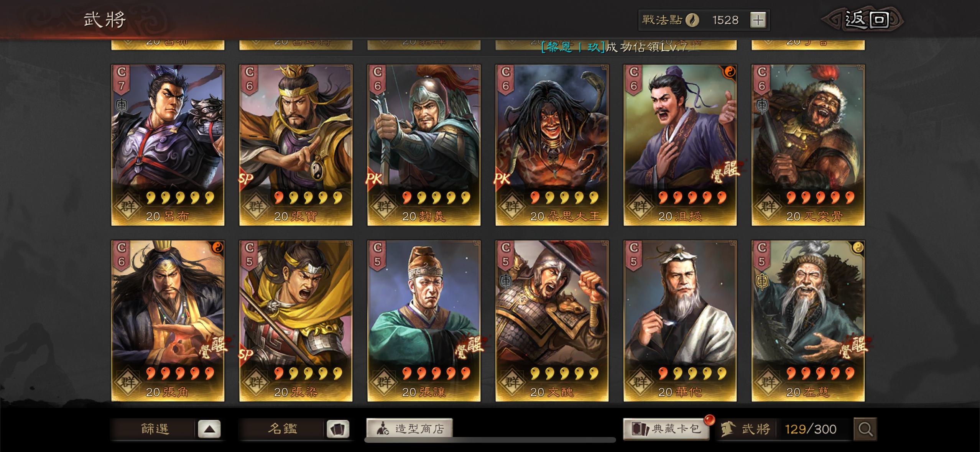980x452 pixels.
Task: Click the card deck icon beside 名鑑
Action: tap(337, 429)
